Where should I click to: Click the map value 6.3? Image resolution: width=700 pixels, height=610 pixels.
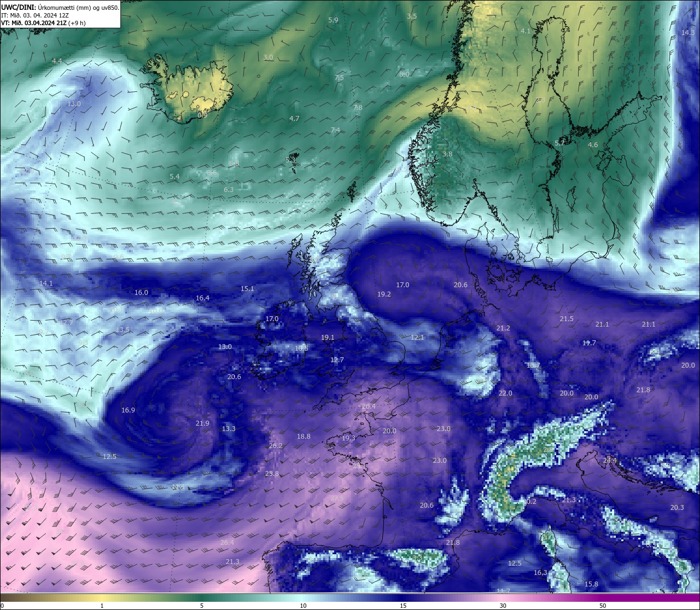pyautogui.click(x=229, y=190)
